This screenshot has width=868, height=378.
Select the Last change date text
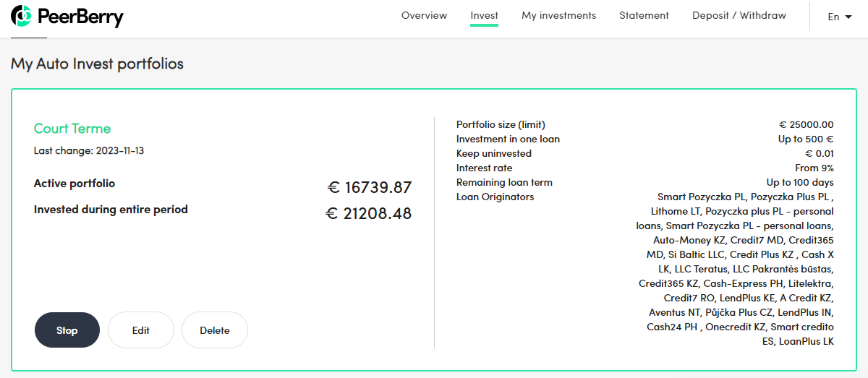tap(94, 150)
